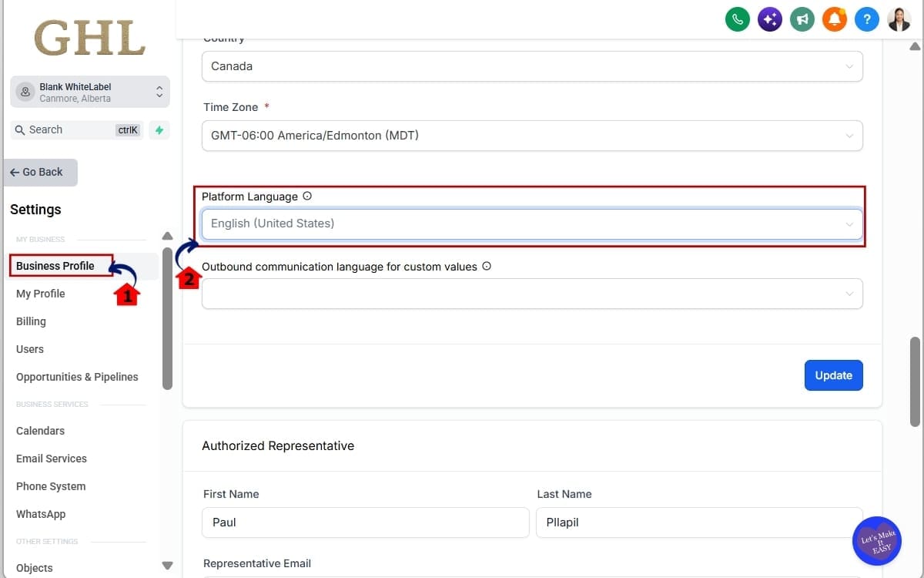This screenshot has width=924, height=578.
Task: Open the user avatar profile menu
Action: pyautogui.click(x=899, y=19)
